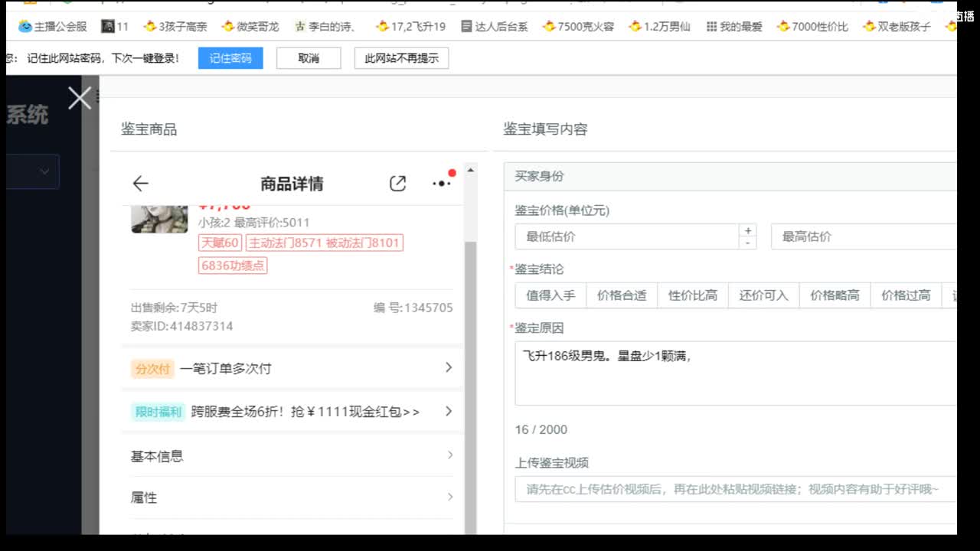The height and width of the screenshot is (551, 980).
Task: Open the 限时福利 跨服费全场6折 promotion
Action: tap(292, 412)
